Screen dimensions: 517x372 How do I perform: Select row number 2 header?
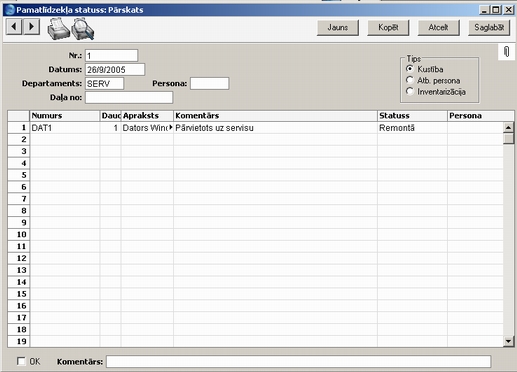pos(19,139)
